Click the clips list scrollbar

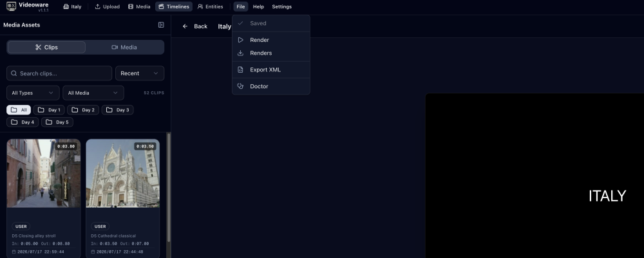pos(168,187)
